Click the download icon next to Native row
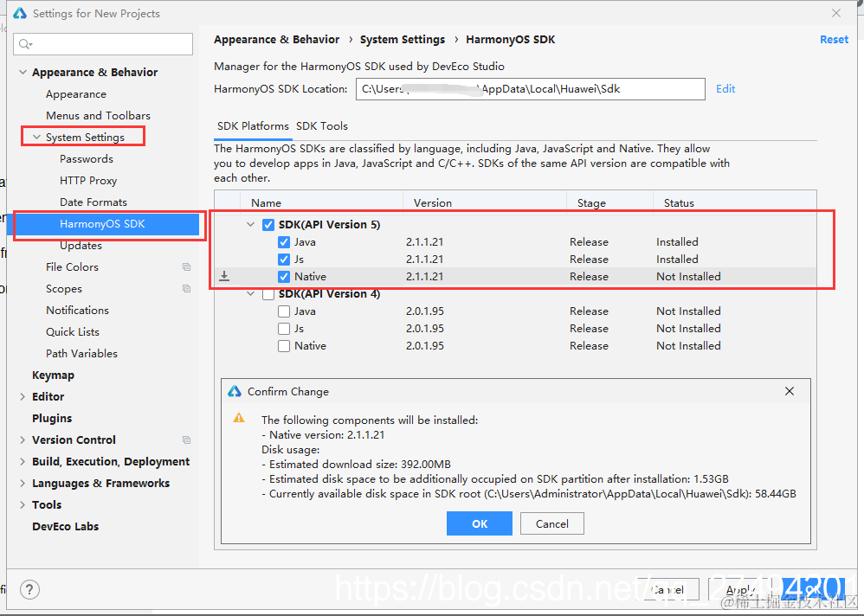 [x=224, y=276]
